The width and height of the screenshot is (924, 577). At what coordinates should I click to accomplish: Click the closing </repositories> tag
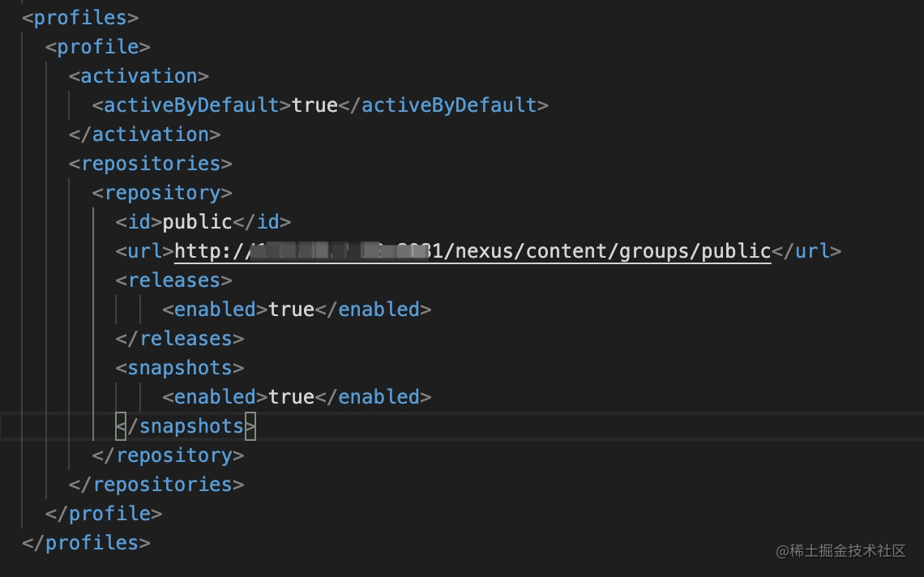coord(156,485)
